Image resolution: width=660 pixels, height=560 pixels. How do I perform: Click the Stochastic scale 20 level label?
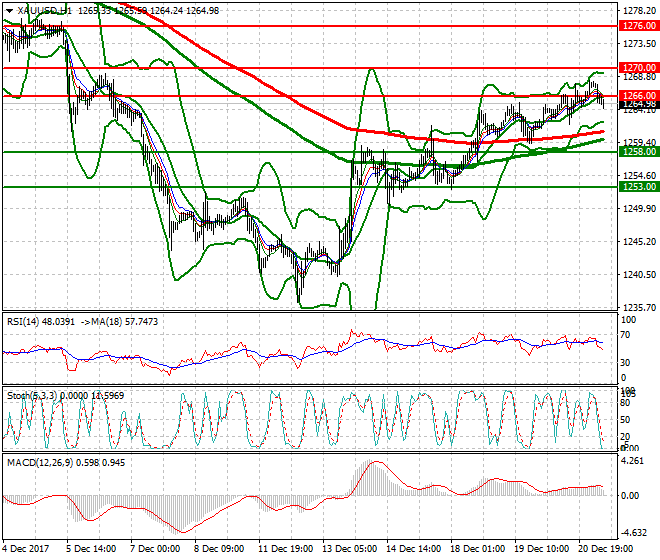625,437
